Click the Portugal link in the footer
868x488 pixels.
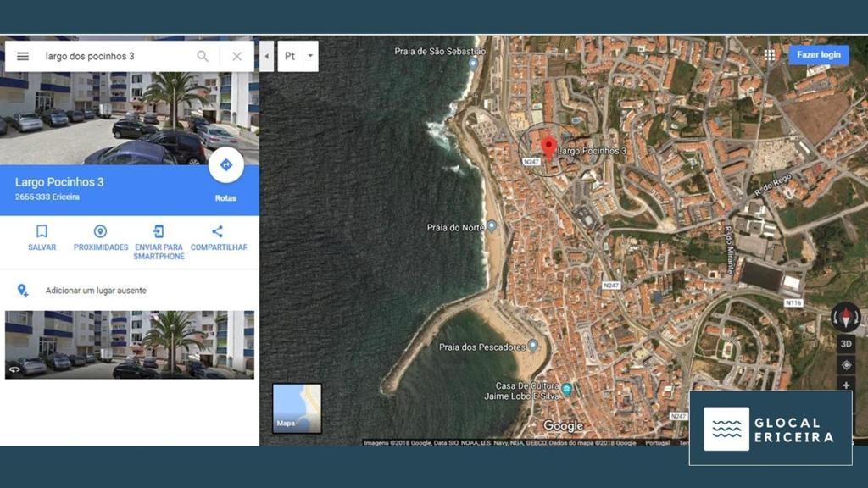657,442
